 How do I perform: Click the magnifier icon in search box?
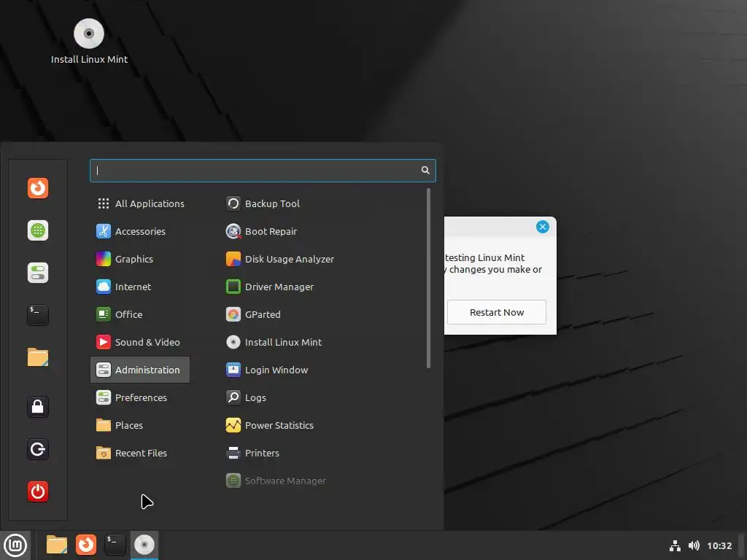click(425, 171)
